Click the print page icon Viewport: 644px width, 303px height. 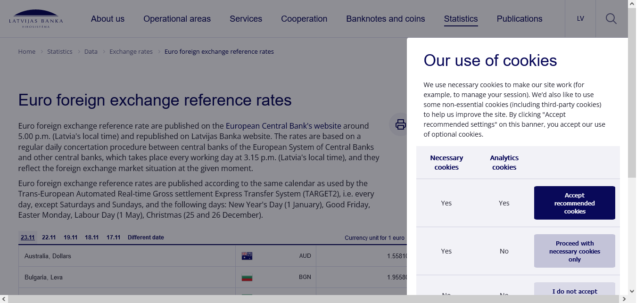400,124
